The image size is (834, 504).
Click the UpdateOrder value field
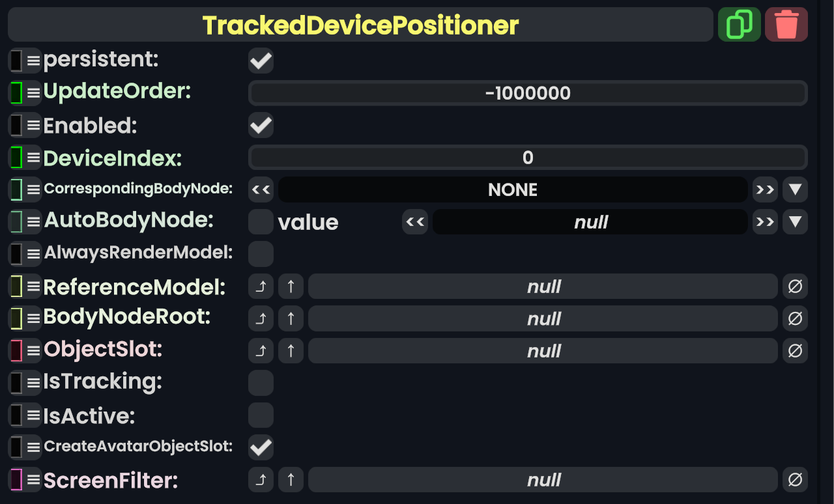pos(528,93)
